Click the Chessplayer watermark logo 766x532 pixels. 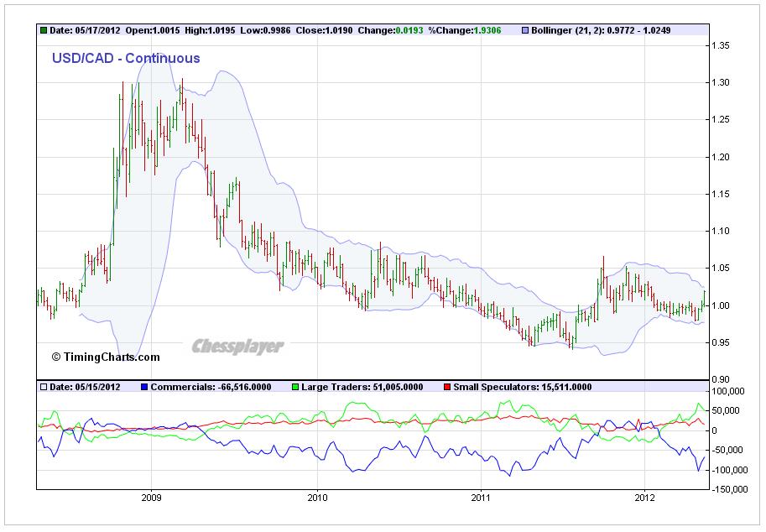(x=237, y=346)
